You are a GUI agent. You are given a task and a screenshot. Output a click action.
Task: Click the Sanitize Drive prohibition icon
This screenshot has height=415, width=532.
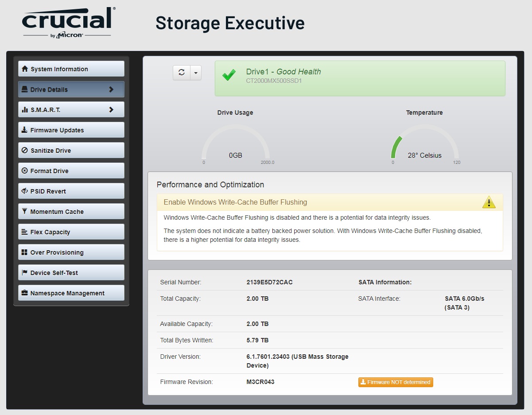[x=25, y=151]
